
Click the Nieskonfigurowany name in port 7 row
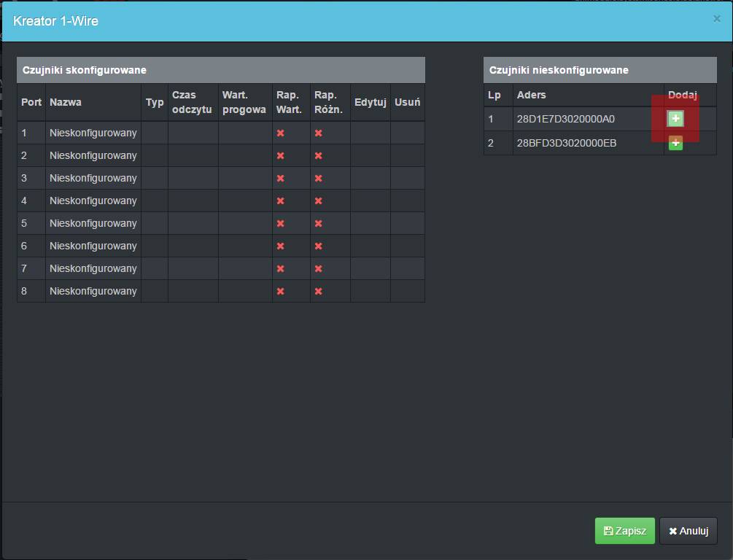pyautogui.click(x=93, y=268)
